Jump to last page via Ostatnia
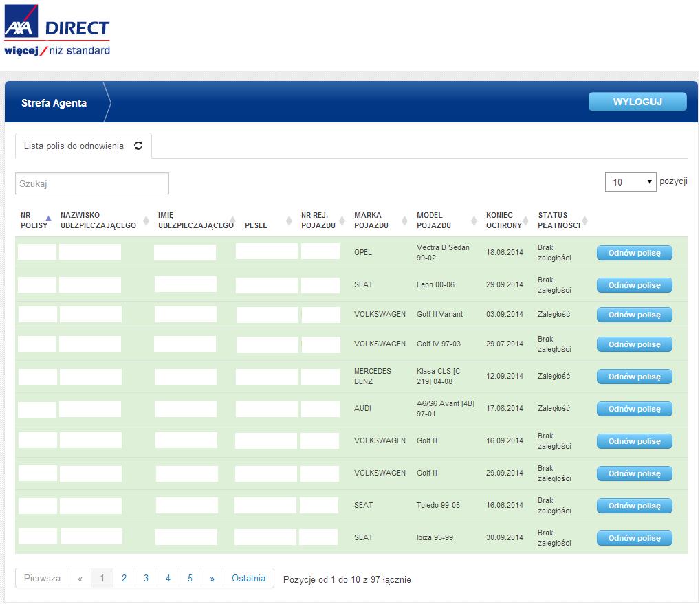This screenshot has height=604, width=700. [x=248, y=578]
